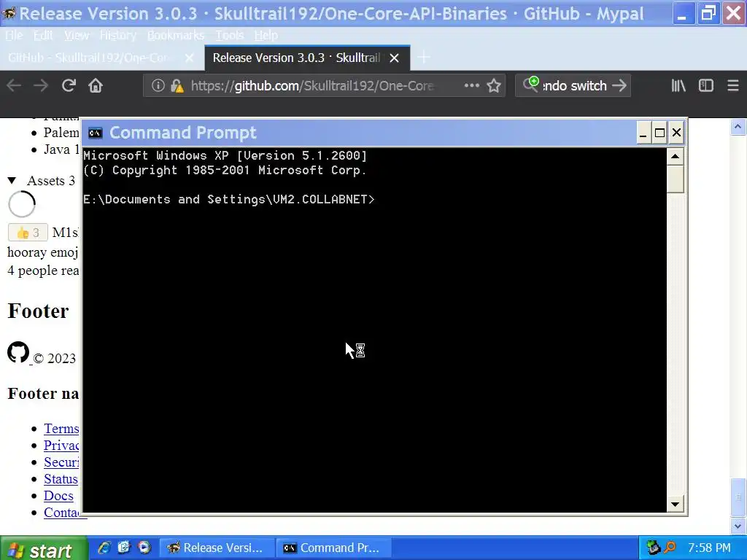Click the third quick launch icon
This screenshot has width=747, height=560.
144,548
